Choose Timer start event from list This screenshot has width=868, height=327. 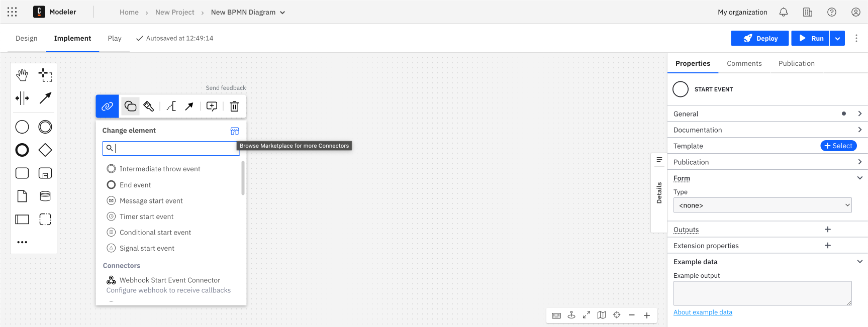(x=146, y=216)
